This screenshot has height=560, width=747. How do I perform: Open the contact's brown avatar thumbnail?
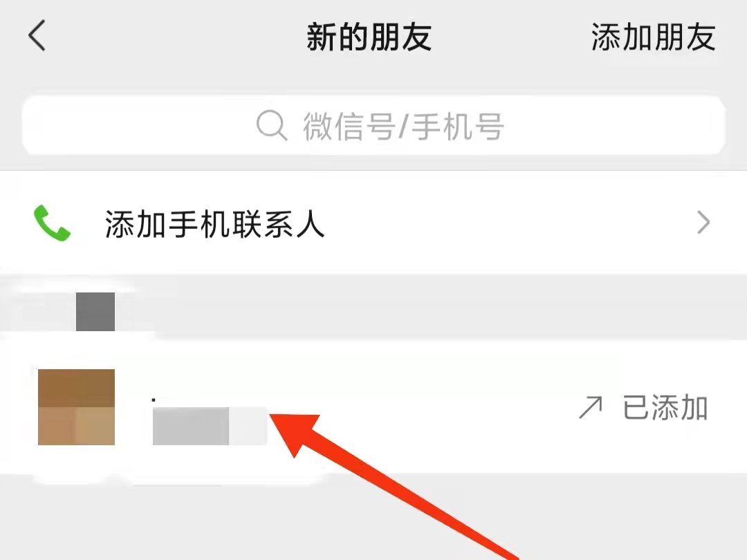[76, 407]
